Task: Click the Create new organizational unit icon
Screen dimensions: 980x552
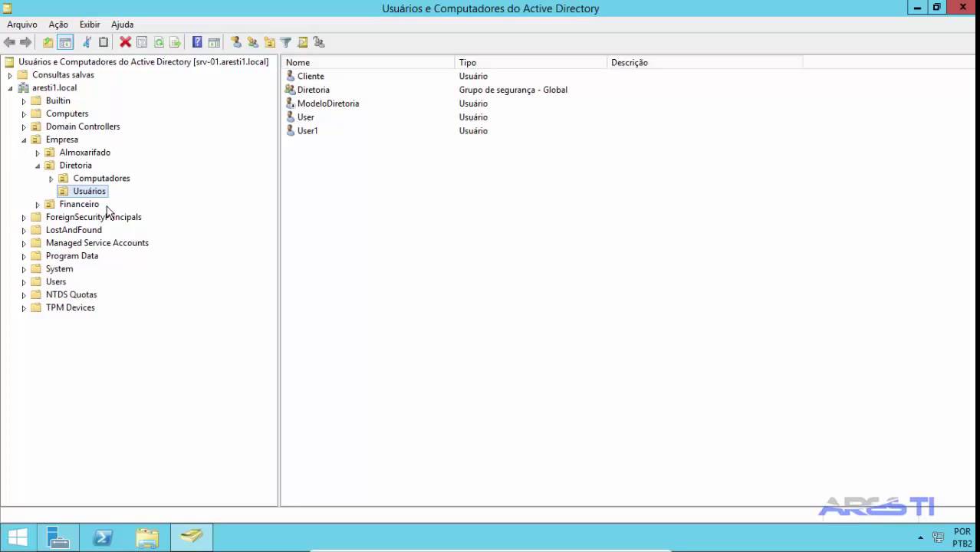Action: 269,42
